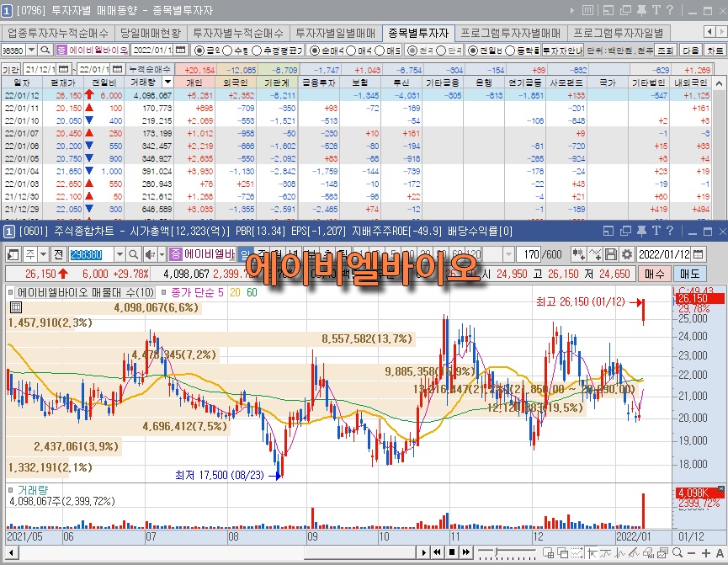Click the play button in chart playback controls

[x=423, y=552]
